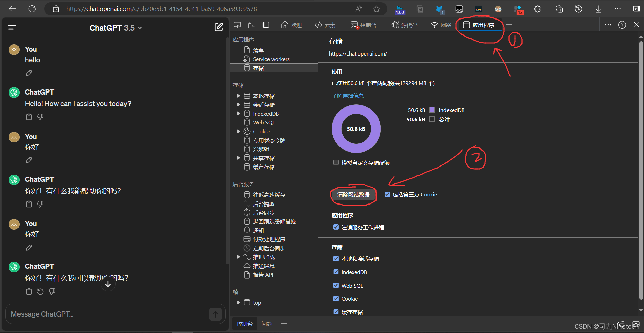
Task: Switch to 欢迎 DevTools tab
Action: tap(291, 25)
